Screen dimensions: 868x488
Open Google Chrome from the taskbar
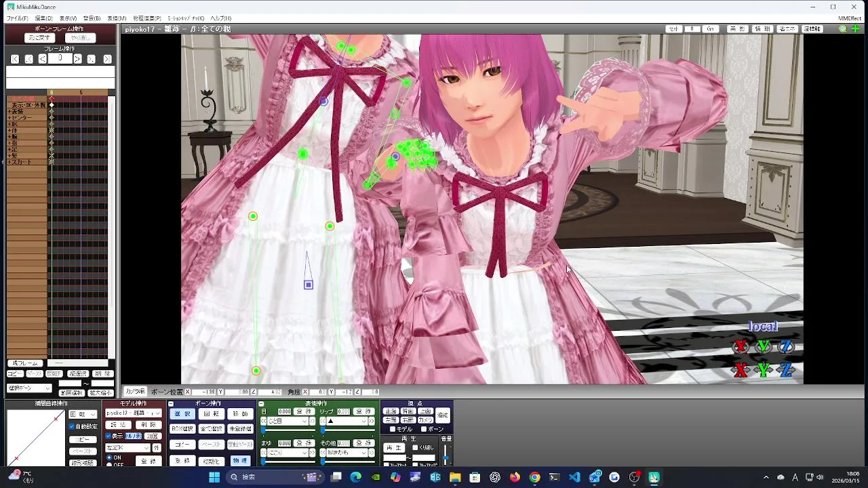click(x=534, y=477)
